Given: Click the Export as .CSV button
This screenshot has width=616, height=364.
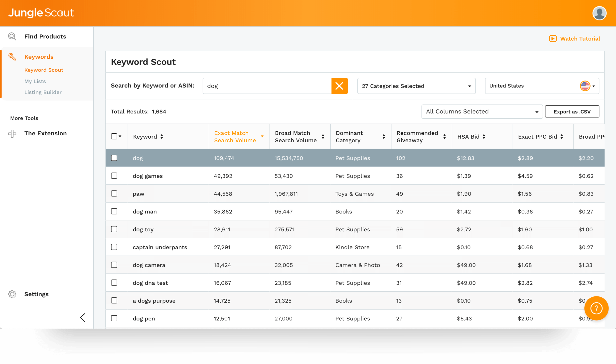Looking at the screenshot, I should click(572, 112).
